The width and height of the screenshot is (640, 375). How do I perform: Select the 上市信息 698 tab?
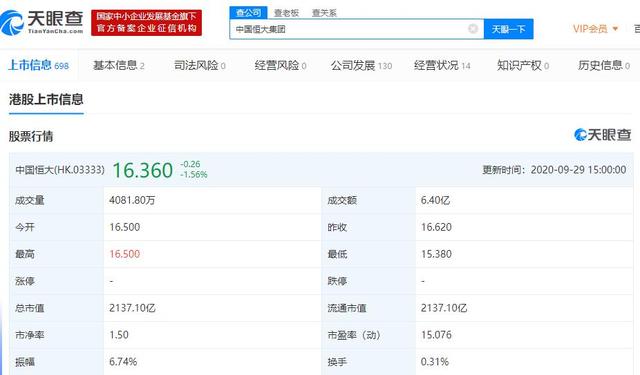[x=38, y=65]
